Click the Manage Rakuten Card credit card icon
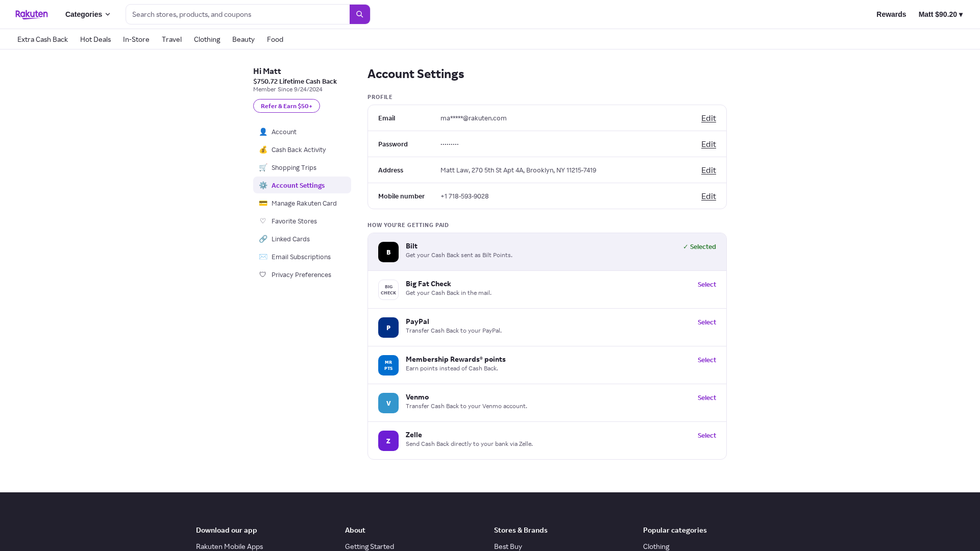Screen dimensions: 980x551 click(263, 203)
